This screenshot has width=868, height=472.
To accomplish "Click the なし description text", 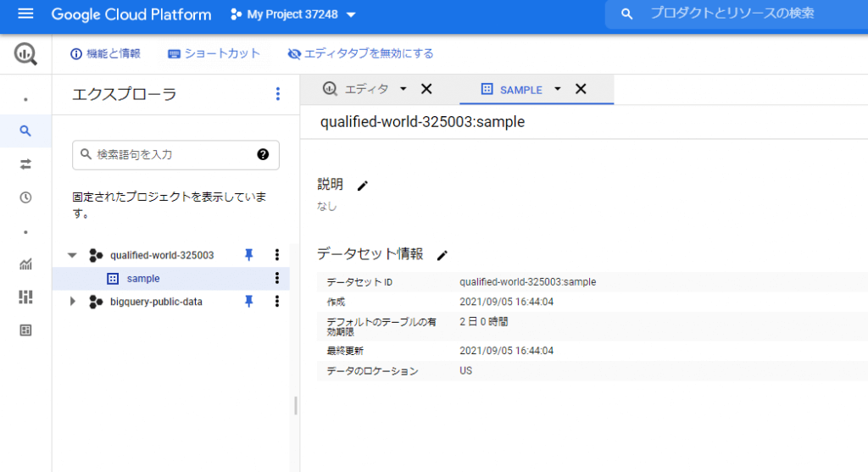I will click(x=326, y=207).
